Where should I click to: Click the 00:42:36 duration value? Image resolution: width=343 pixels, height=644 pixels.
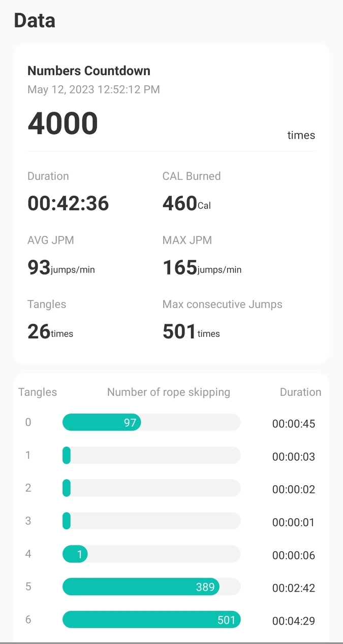[x=68, y=203]
